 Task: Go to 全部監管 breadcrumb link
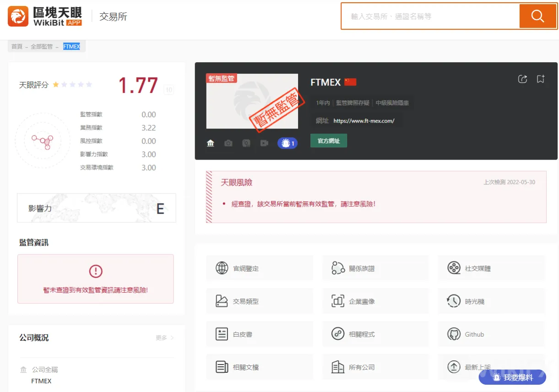click(42, 47)
